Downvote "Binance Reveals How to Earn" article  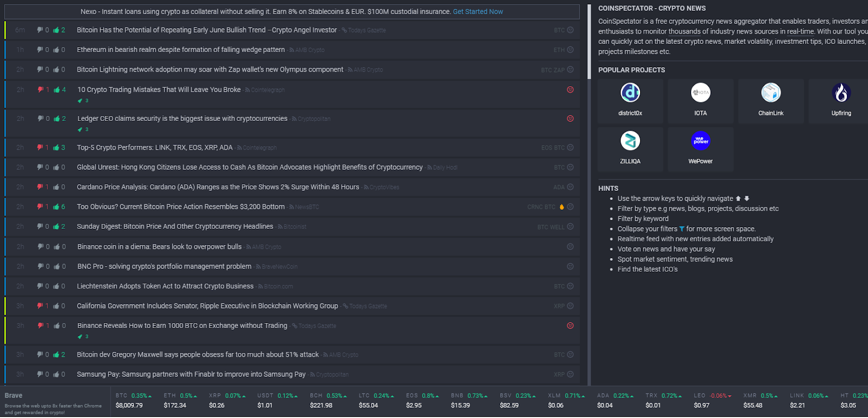40,326
